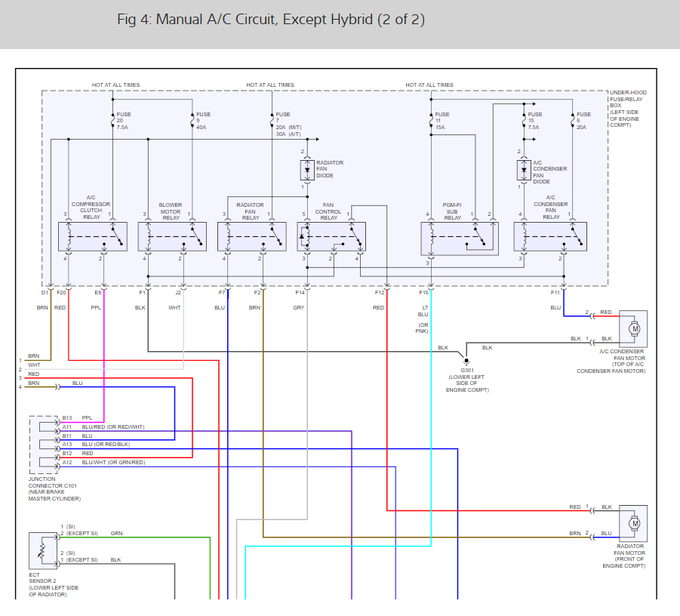
Task: Click the radiator fan motor symbol
Action: (632, 524)
